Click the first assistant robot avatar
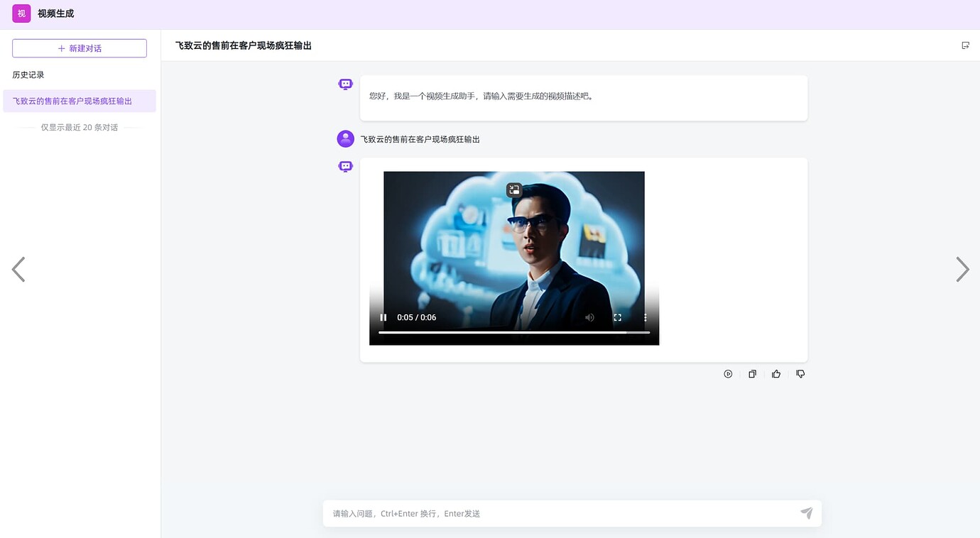The image size is (980, 538). click(x=346, y=84)
